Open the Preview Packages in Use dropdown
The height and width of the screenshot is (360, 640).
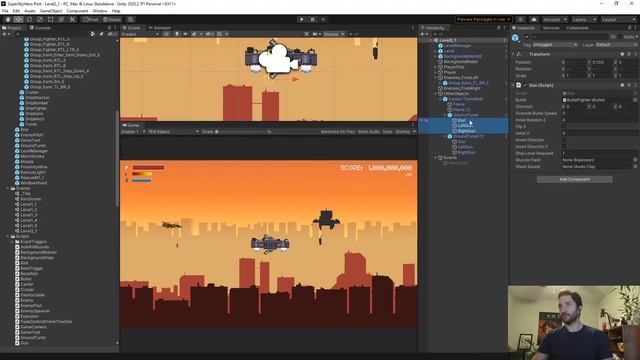tap(483, 19)
